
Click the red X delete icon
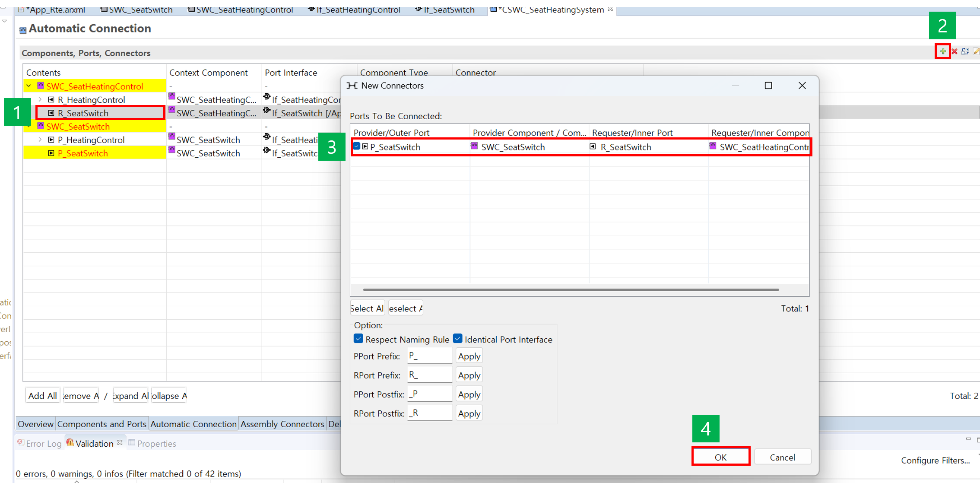click(x=955, y=51)
